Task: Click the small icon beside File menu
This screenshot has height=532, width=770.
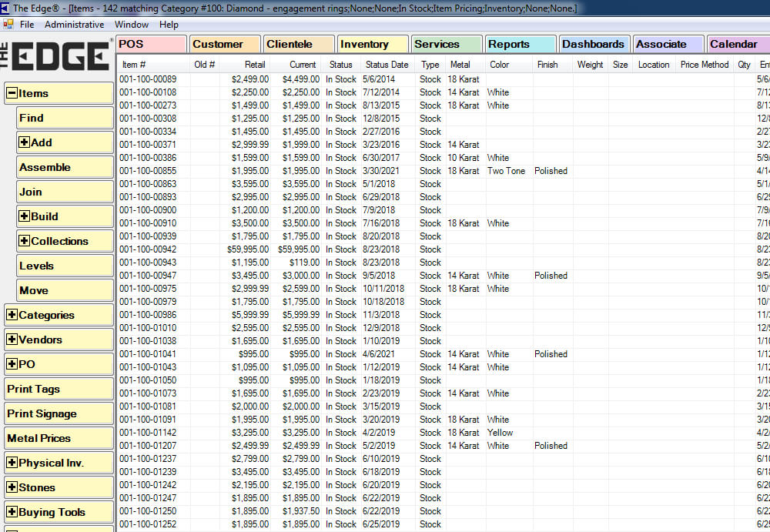Action: (8, 24)
